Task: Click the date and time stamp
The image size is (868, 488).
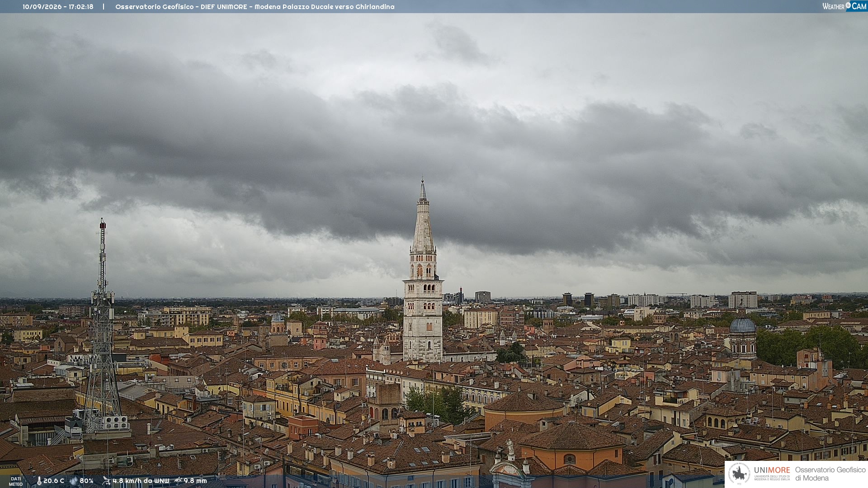Action: coord(58,7)
